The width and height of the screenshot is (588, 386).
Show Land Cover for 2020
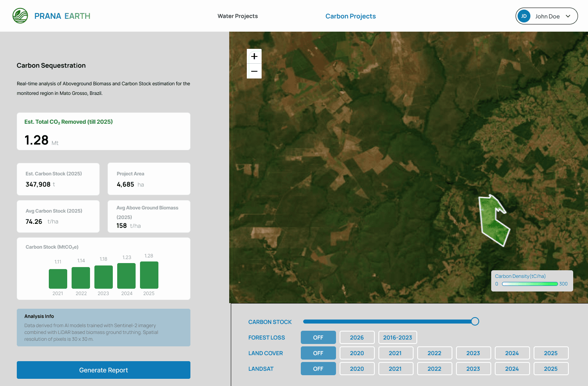(357, 353)
